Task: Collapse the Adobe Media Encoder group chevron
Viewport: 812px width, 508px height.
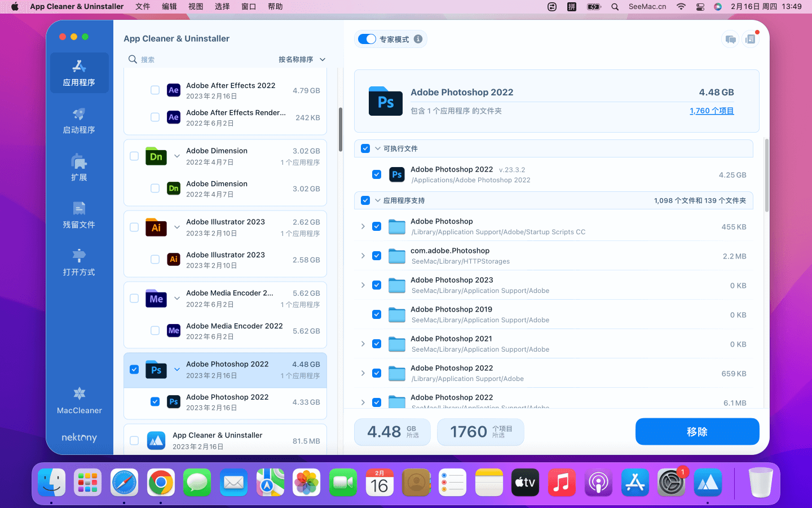Action: click(177, 299)
